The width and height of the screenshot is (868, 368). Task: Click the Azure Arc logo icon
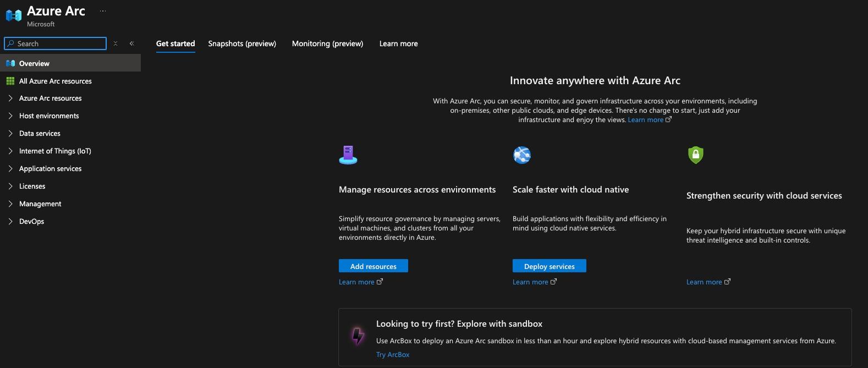pyautogui.click(x=13, y=15)
